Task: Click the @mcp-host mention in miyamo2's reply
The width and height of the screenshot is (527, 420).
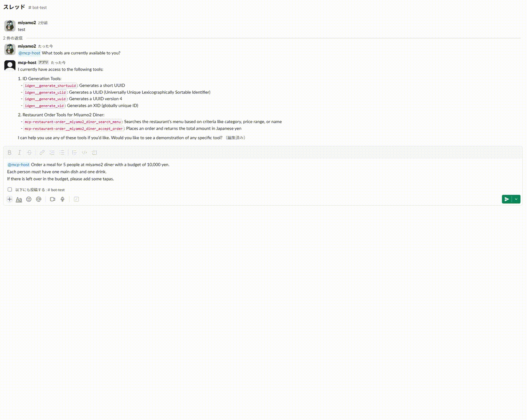Action: [x=30, y=53]
